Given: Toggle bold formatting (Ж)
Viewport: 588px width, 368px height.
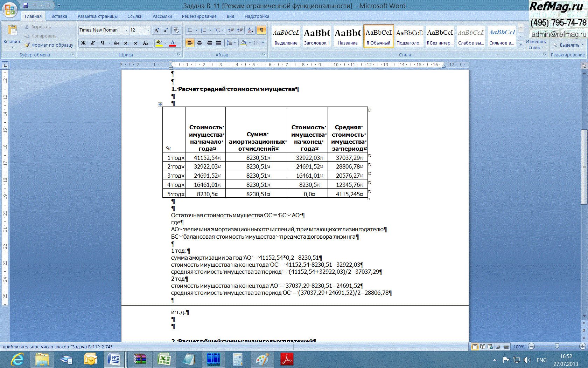Looking at the screenshot, I should [x=83, y=43].
